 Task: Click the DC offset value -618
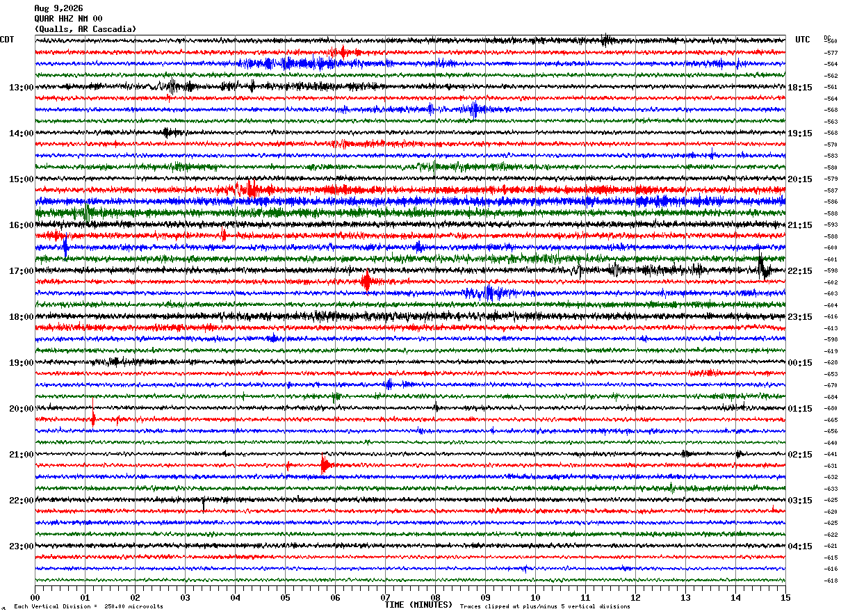831,581
